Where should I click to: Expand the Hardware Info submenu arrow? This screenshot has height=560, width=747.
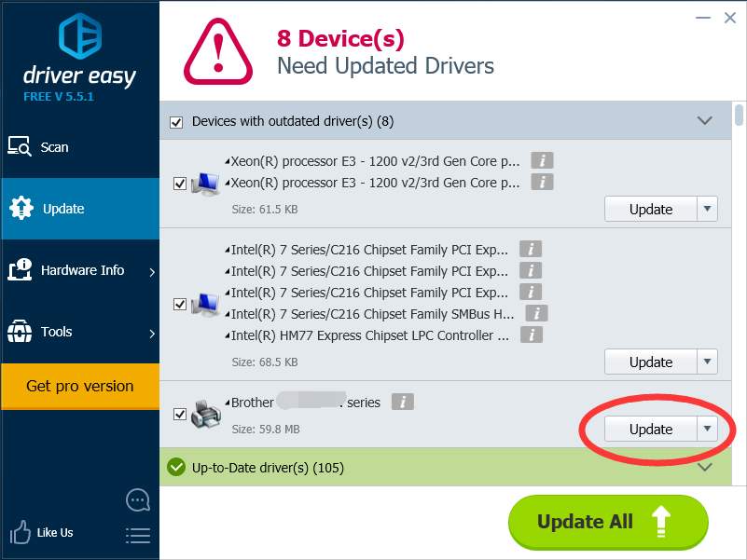point(152,272)
